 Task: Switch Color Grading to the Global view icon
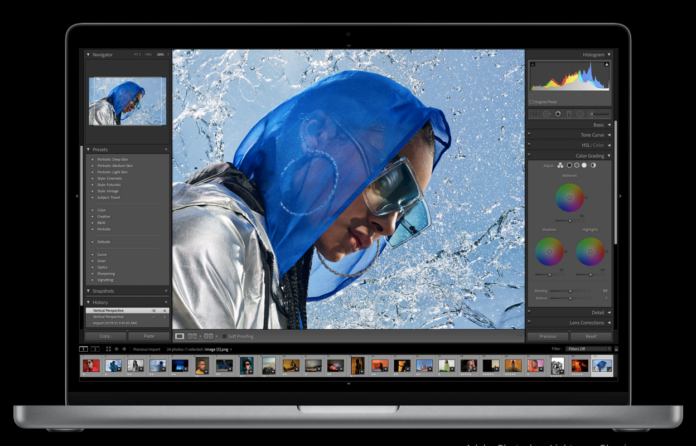(x=592, y=165)
